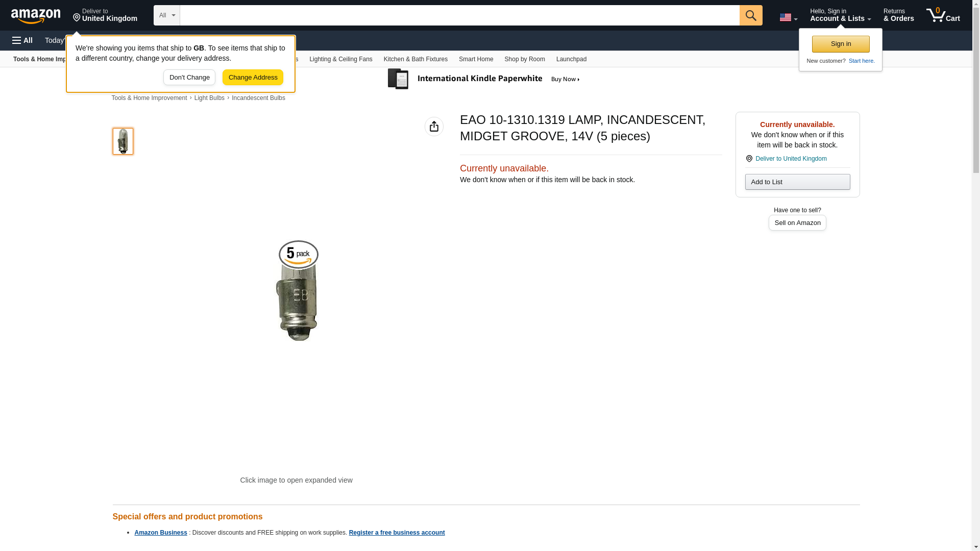Click the Don't Change button
The height and width of the screenshot is (551, 980).
189,78
